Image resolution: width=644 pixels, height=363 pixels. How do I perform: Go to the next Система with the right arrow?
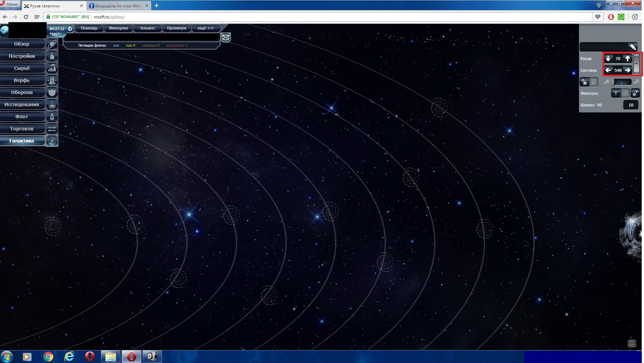[x=627, y=70]
